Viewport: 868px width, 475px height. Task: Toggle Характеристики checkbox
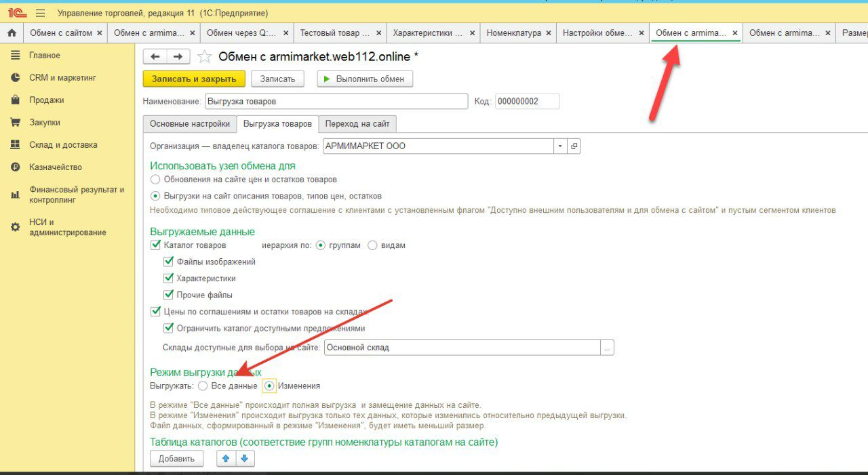click(169, 278)
